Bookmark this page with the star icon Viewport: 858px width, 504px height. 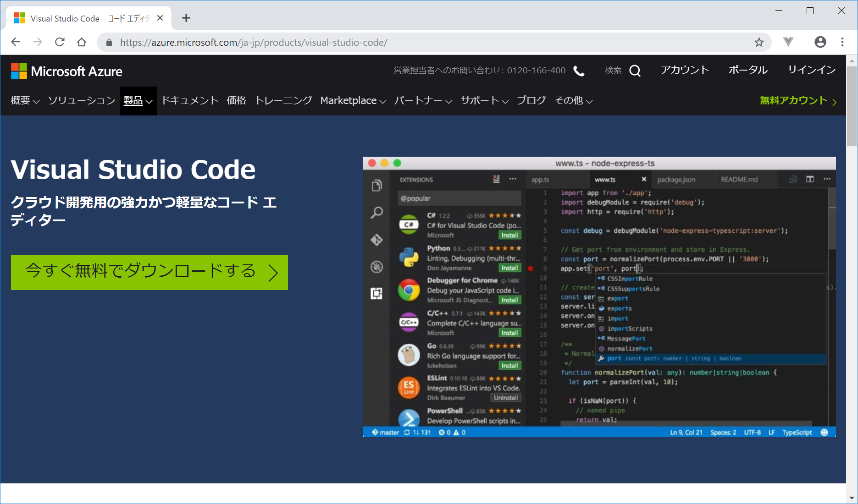[759, 42]
